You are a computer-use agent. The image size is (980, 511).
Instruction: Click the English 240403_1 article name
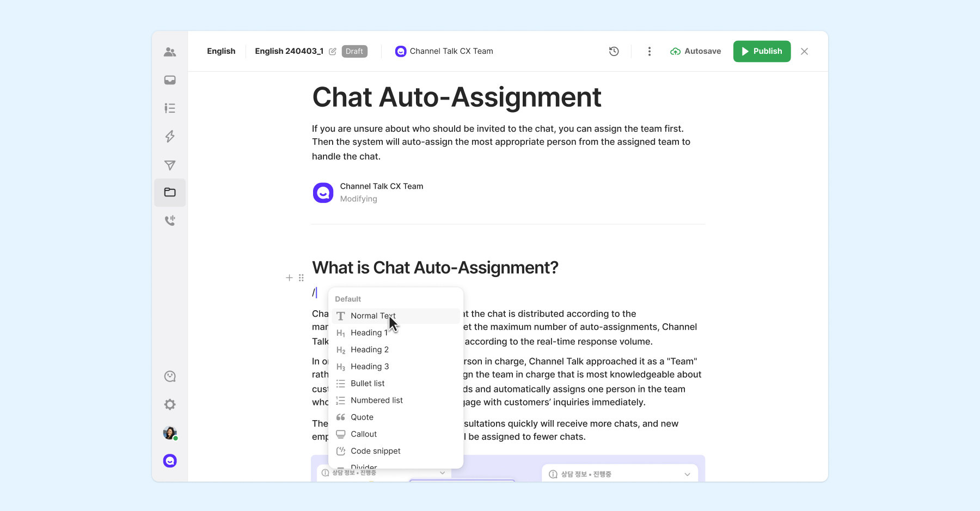pos(289,51)
